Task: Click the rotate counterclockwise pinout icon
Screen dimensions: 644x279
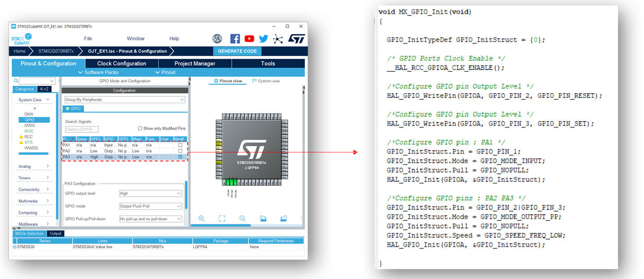Action: pos(283,219)
